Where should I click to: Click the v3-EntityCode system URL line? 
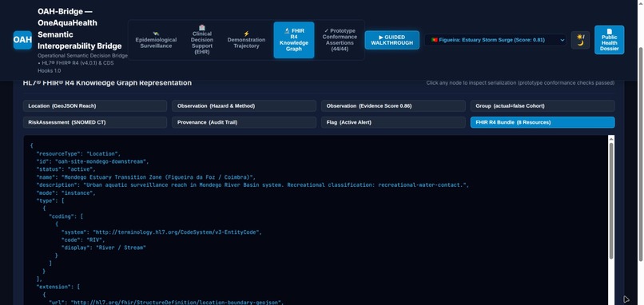pos(161,232)
